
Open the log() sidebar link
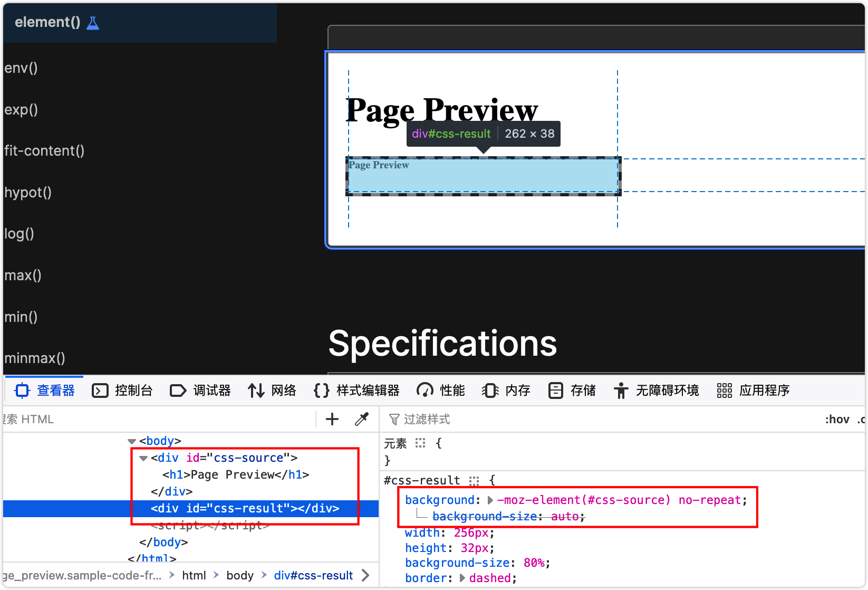tap(19, 234)
